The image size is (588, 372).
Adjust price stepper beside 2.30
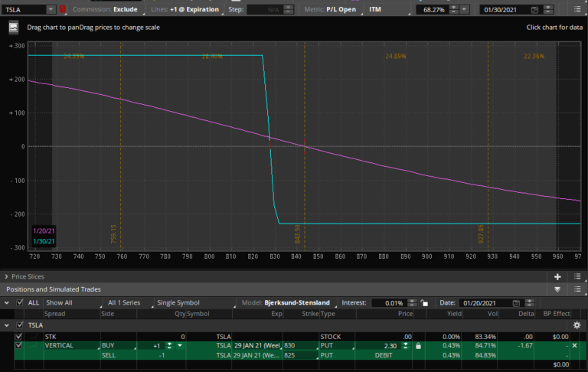coord(406,346)
